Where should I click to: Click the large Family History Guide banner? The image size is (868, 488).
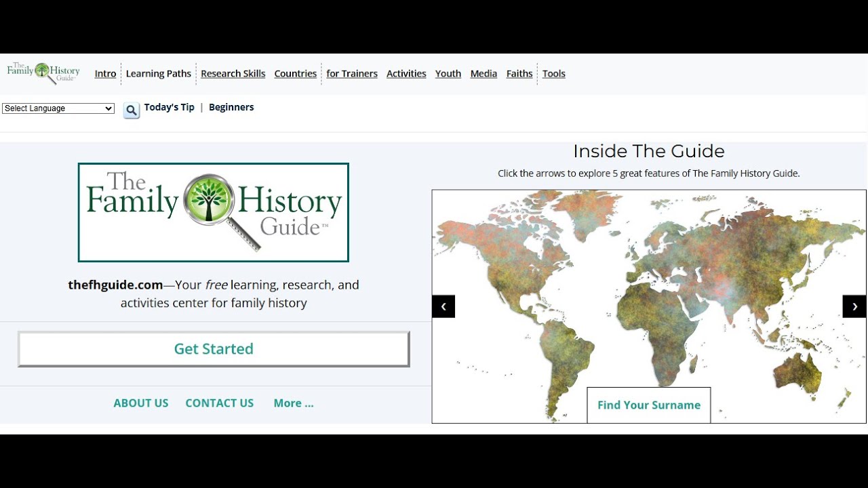coord(214,212)
